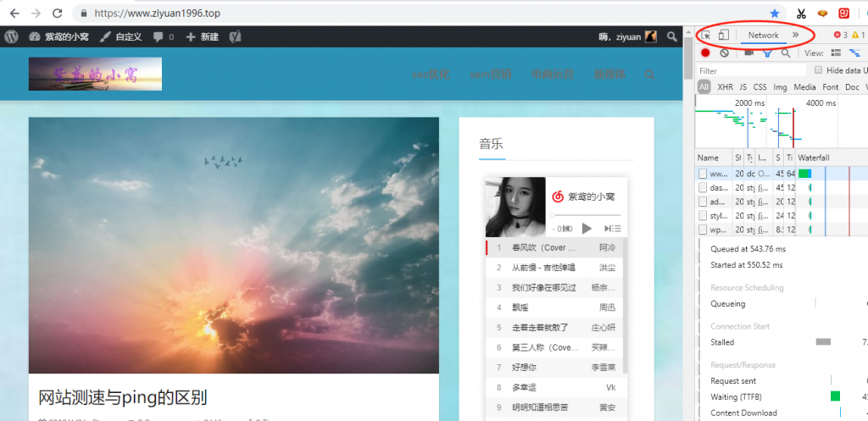Play song 从前慢 - 吉他弹唱

(x=554, y=267)
